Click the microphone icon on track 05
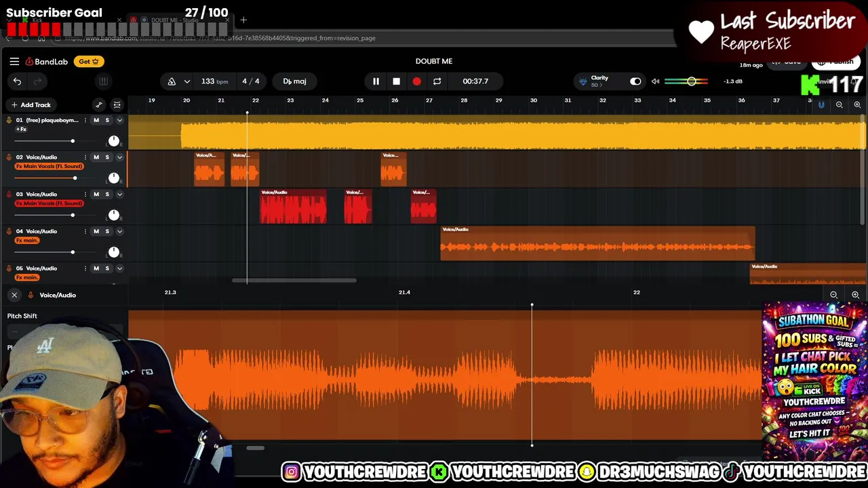The height and width of the screenshot is (488, 868). point(9,268)
